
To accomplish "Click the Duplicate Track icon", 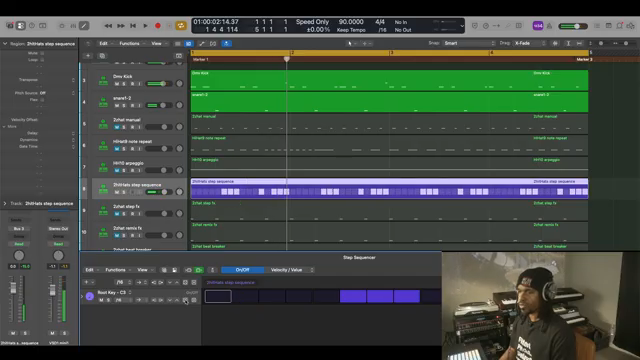I will click(102, 56).
